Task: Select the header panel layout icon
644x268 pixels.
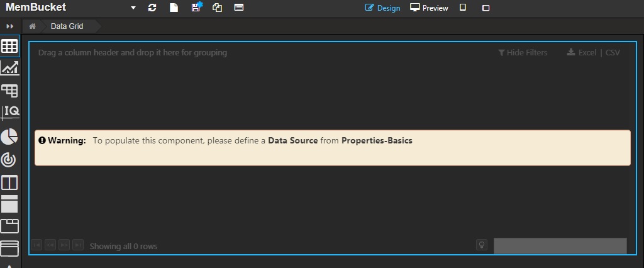Action: pos(9,204)
